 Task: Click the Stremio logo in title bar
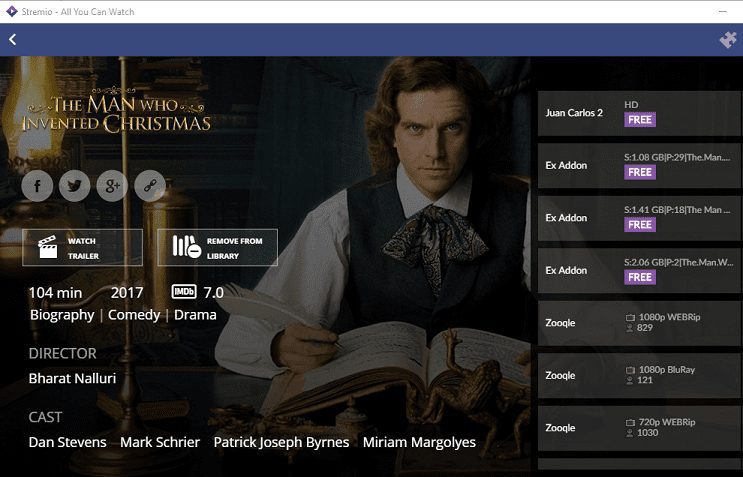coord(11,11)
